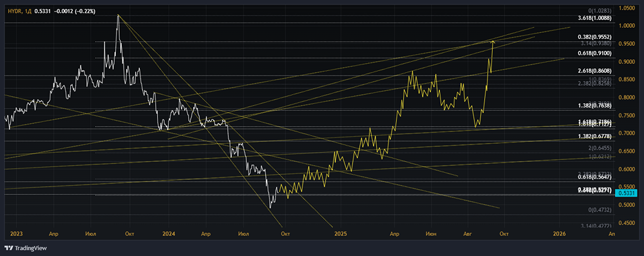
Task: Click the 0.4500 price axis label
Action: pos(627,223)
